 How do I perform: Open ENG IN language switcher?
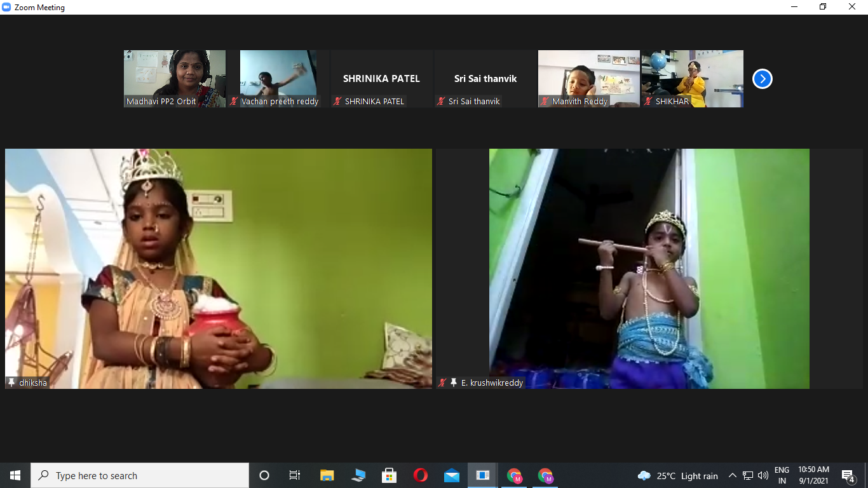pos(782,475)
